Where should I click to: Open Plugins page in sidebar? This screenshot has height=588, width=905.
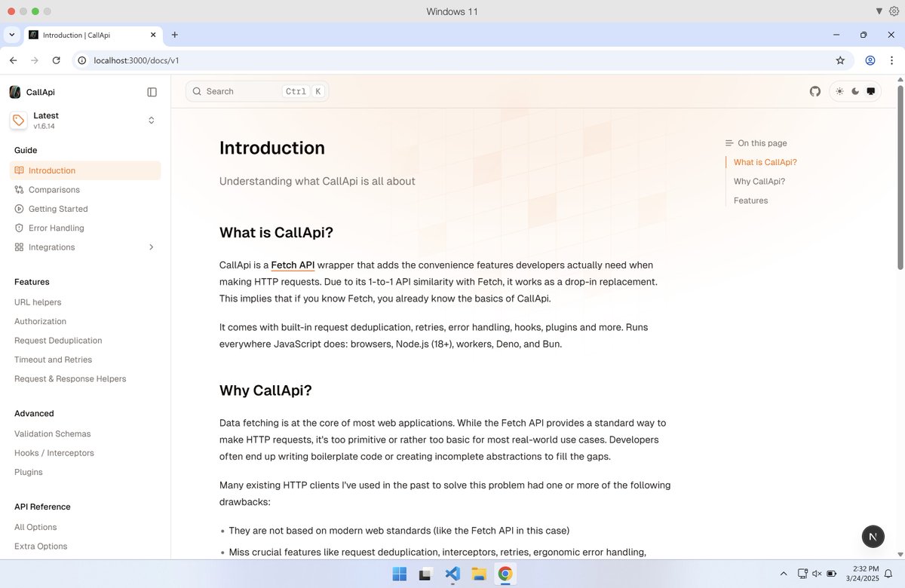point(29,472)
